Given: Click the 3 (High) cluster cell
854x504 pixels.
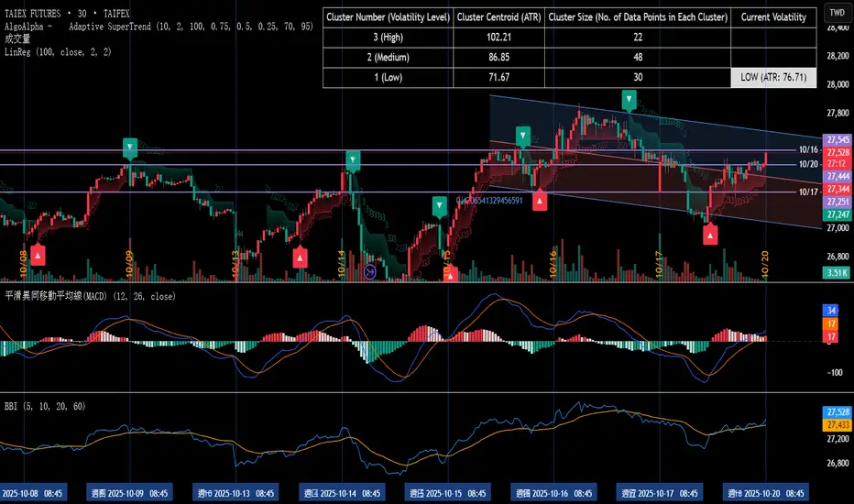Looking at the screenshot, I should coord(388,37).
